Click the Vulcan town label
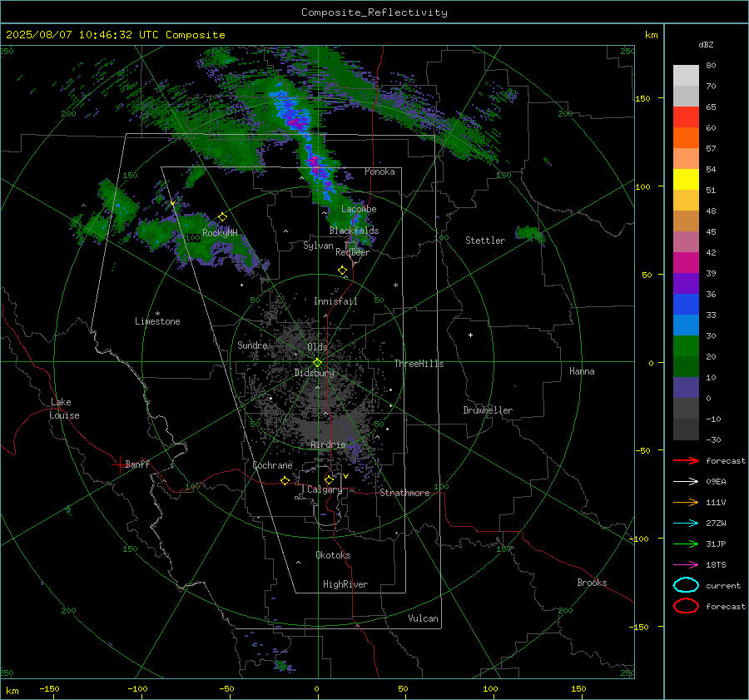 (x=423, y=618)
